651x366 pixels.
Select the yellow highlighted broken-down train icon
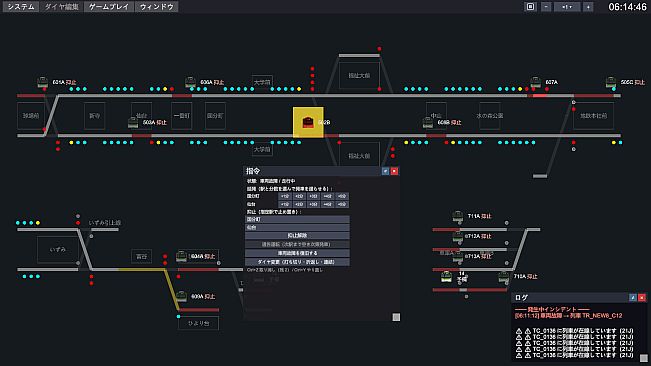tap(308, 122)
